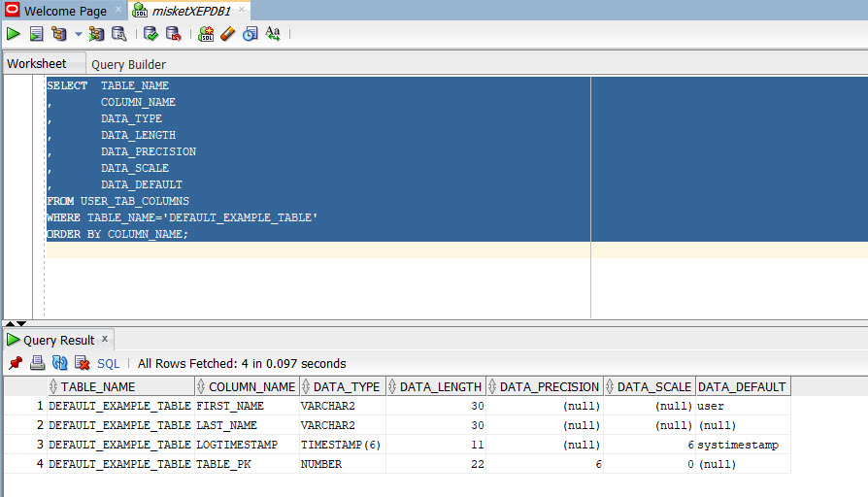
Task: Close the Query Result tab
Action: [x=105, y=338]
